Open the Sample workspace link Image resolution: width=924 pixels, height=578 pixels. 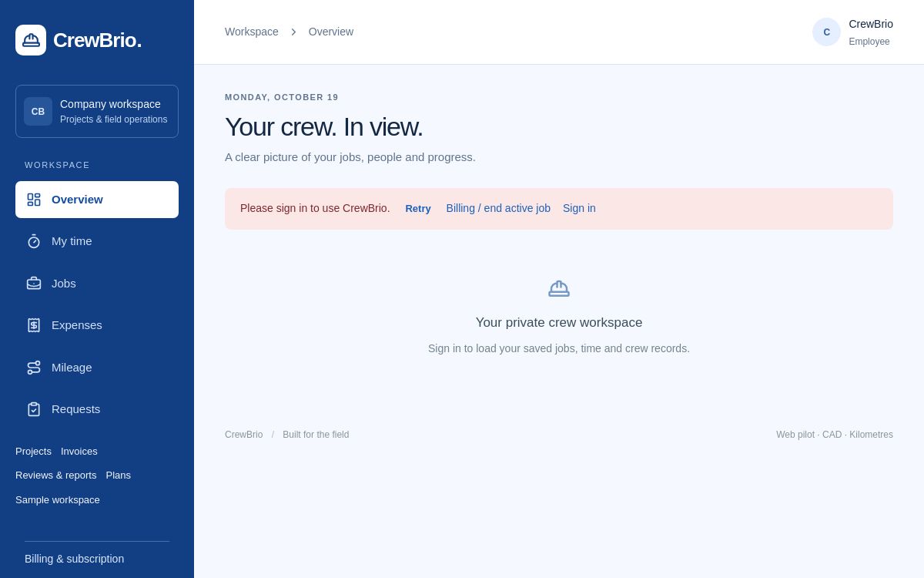click(58, 500)
